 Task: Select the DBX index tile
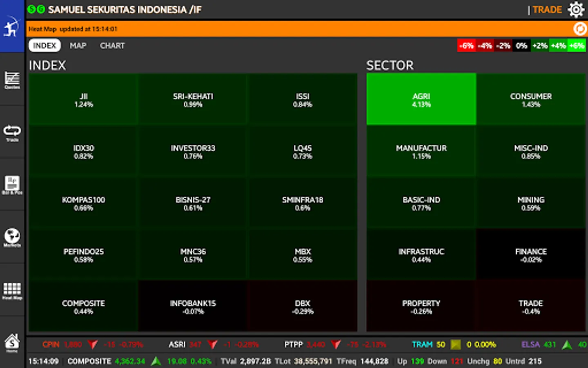point(303,306)
